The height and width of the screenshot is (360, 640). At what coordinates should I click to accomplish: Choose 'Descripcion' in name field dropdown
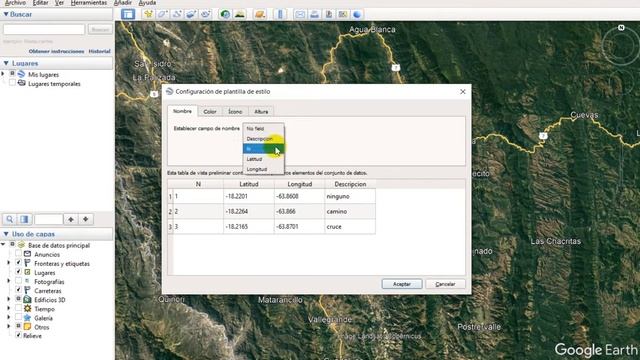coord(263,139)
